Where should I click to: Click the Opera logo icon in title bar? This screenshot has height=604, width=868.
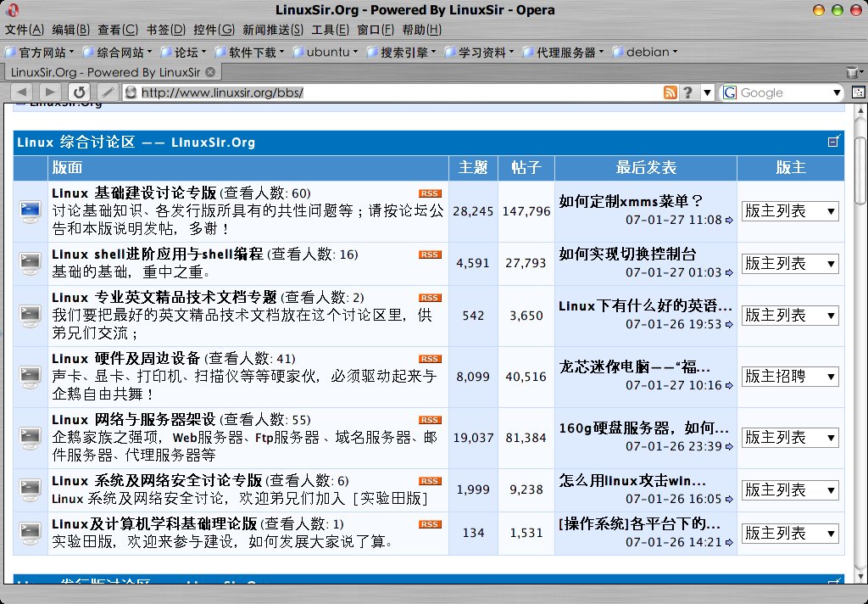[x=12, y=9]
